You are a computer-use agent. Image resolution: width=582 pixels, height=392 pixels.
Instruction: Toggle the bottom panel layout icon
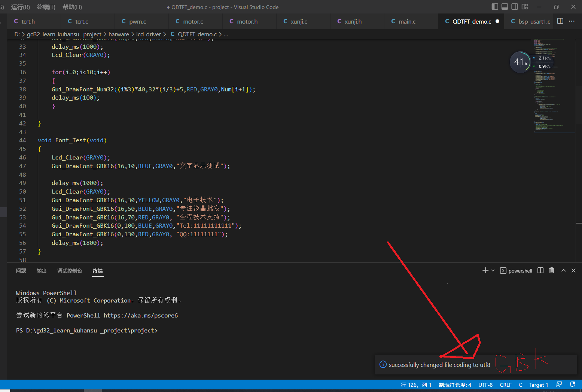(505, 7)
